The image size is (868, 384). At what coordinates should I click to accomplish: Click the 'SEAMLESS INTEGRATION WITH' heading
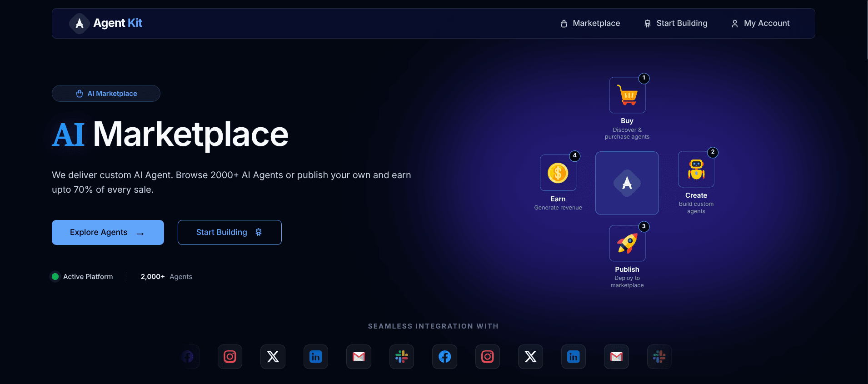pos(434,326)
